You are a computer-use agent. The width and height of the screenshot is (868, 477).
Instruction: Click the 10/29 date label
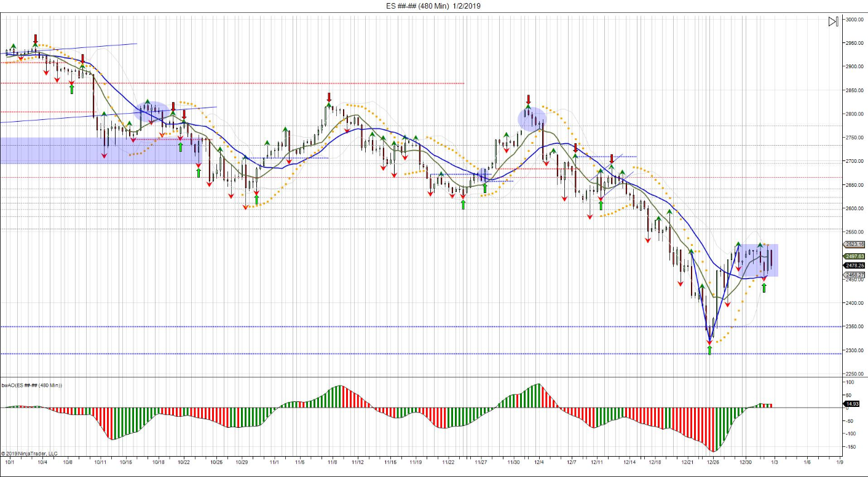pos(242,462)
